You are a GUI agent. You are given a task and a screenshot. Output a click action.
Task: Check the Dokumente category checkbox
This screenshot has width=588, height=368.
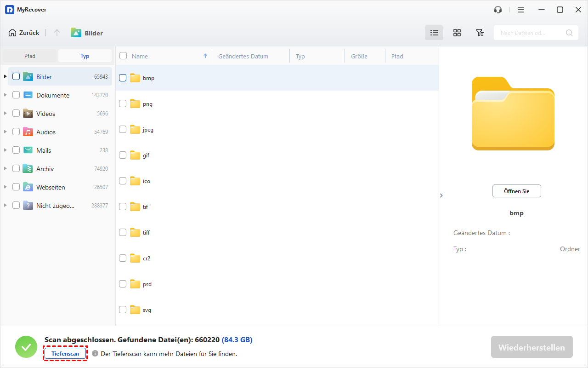16,95
